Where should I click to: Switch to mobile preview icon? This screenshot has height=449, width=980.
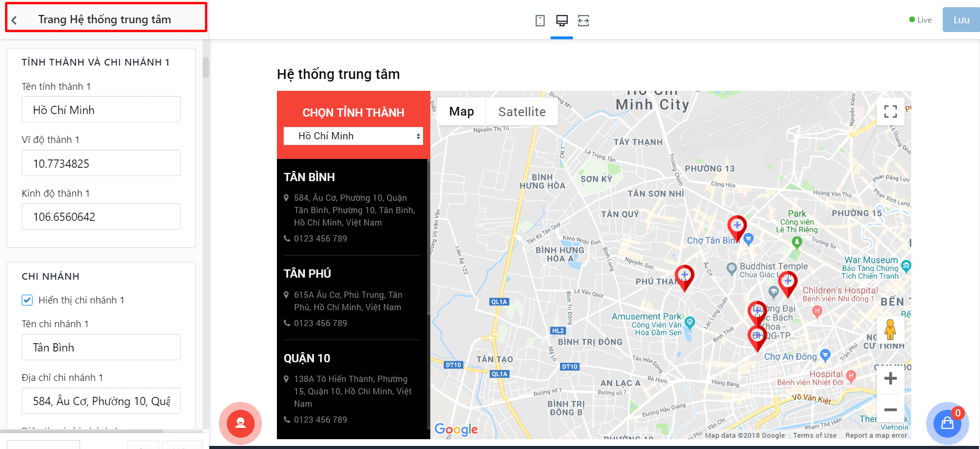540,21
